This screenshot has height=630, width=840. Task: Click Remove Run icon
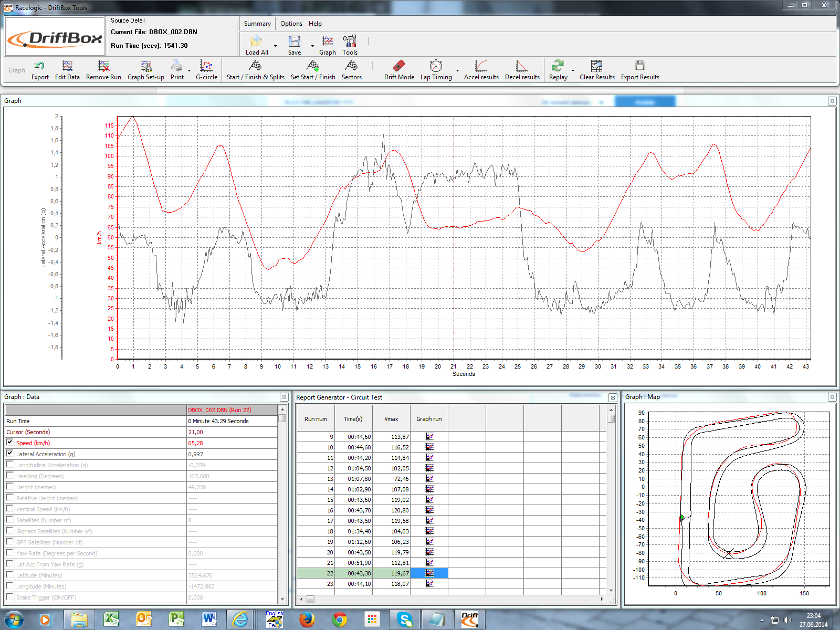(103, 66)
